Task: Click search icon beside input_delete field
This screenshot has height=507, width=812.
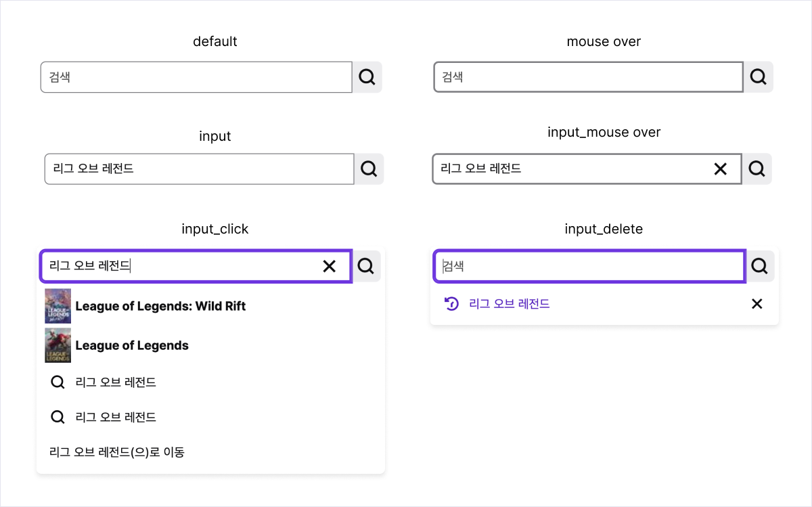Action: tap(760, 266)
